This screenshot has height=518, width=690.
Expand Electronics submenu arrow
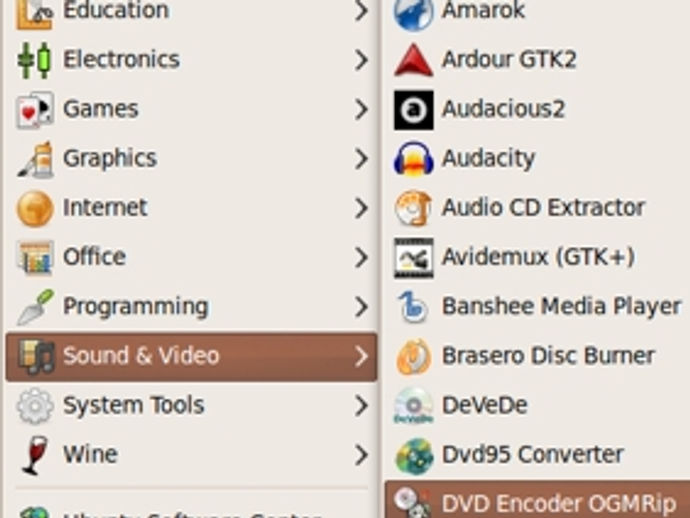(361, 60)
